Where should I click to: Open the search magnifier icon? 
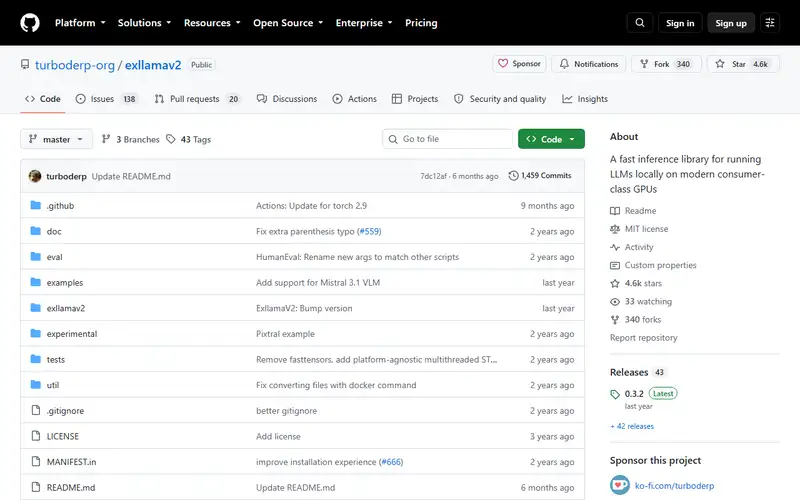pyautogui.click(x=639, y=23)
